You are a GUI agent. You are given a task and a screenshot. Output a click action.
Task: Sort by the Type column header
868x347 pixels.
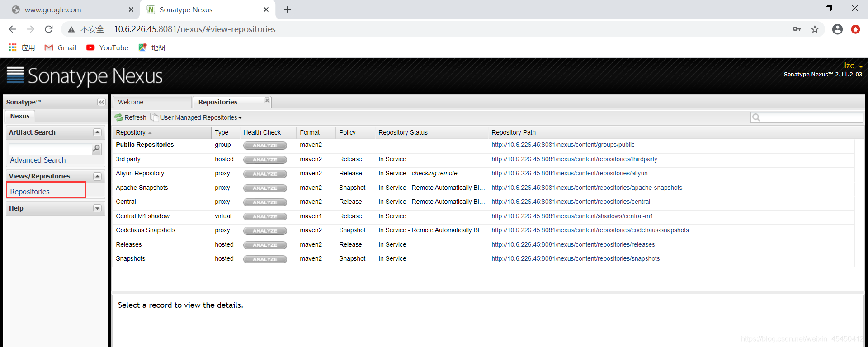(x=226, y=132)
